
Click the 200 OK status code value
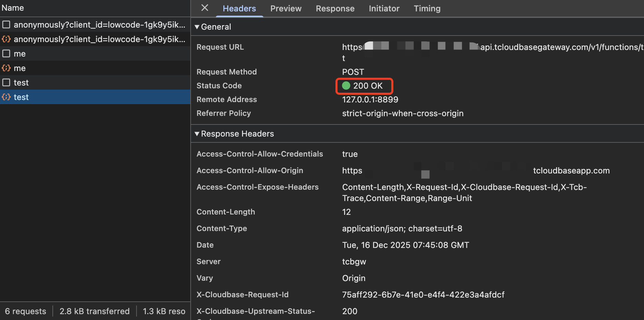(x=368, y=86)
